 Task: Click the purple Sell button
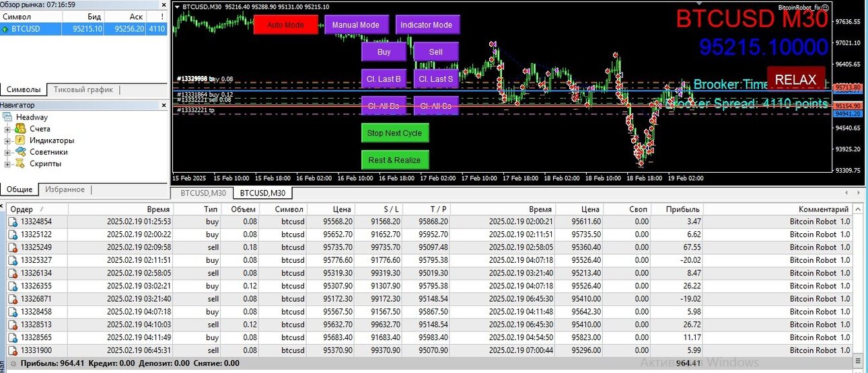coord(436,52)
